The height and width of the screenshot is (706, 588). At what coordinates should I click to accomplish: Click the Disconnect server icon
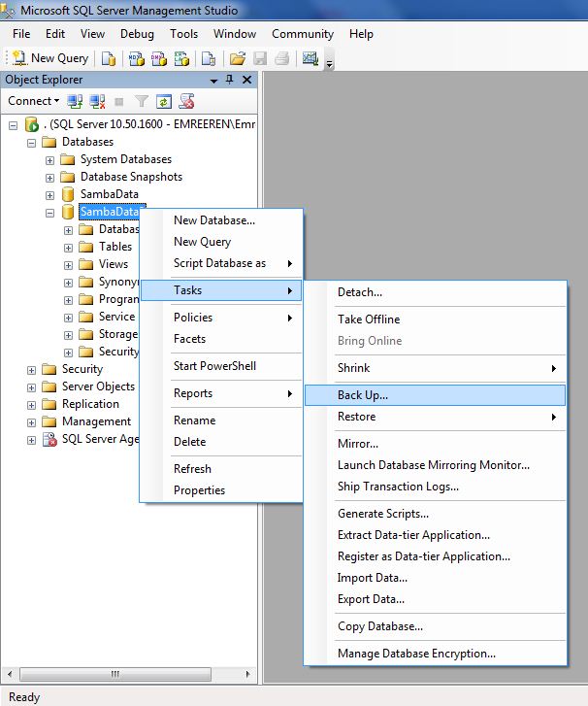pos(97,101)
